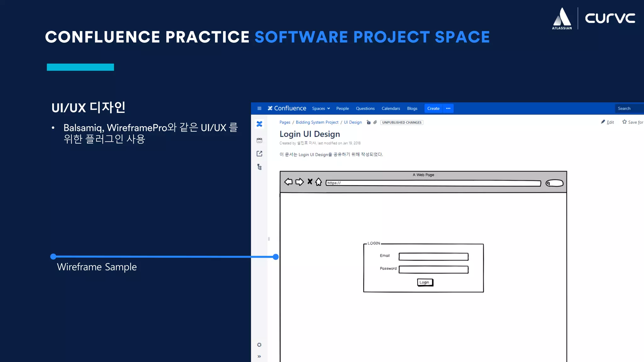Click the Email field in wireframe
644x362 pixels.
[434, 257]
